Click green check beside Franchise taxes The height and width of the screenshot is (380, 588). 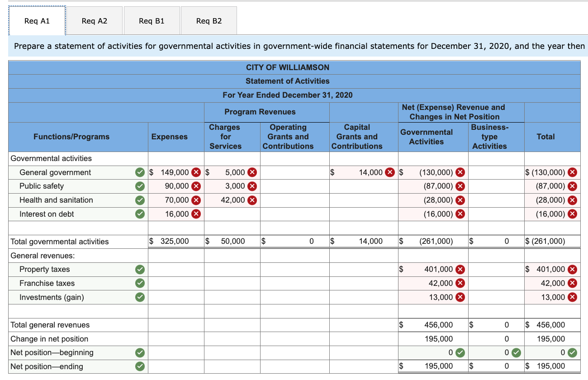pos(140,283)
